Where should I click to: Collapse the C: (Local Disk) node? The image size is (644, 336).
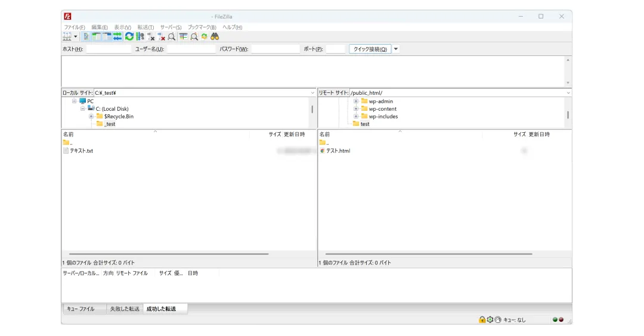tap(82, 108)
